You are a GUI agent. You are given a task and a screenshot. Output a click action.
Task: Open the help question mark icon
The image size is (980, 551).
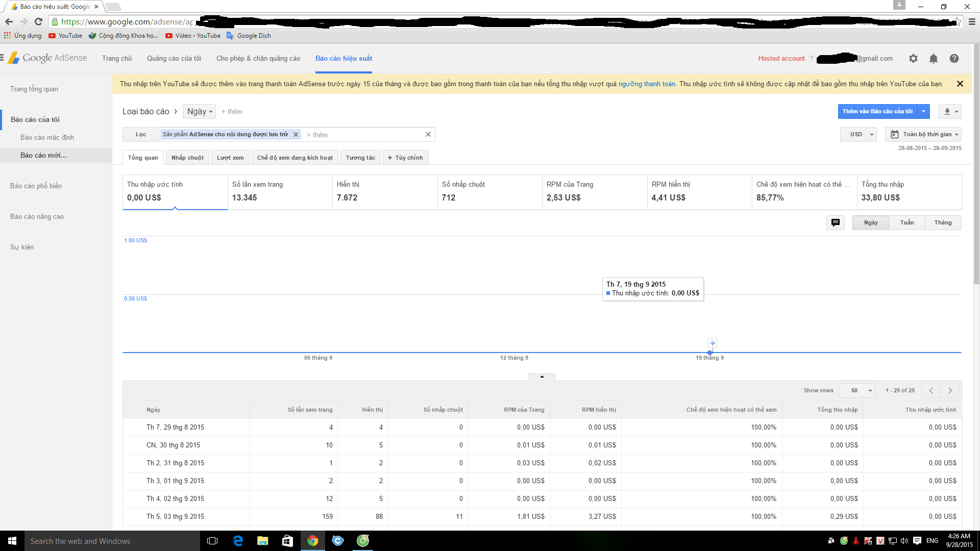coord(954,59)
